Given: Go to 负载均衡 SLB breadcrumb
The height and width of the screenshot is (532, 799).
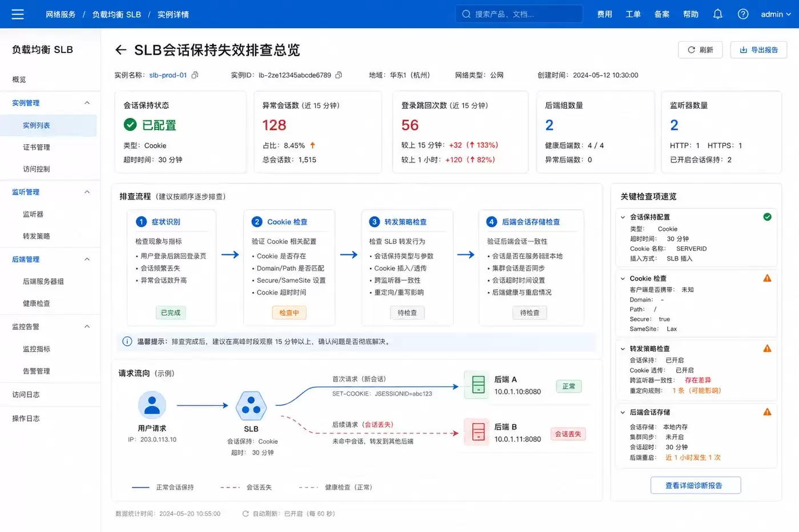Looking at the screenshot, I should [116, 14].
